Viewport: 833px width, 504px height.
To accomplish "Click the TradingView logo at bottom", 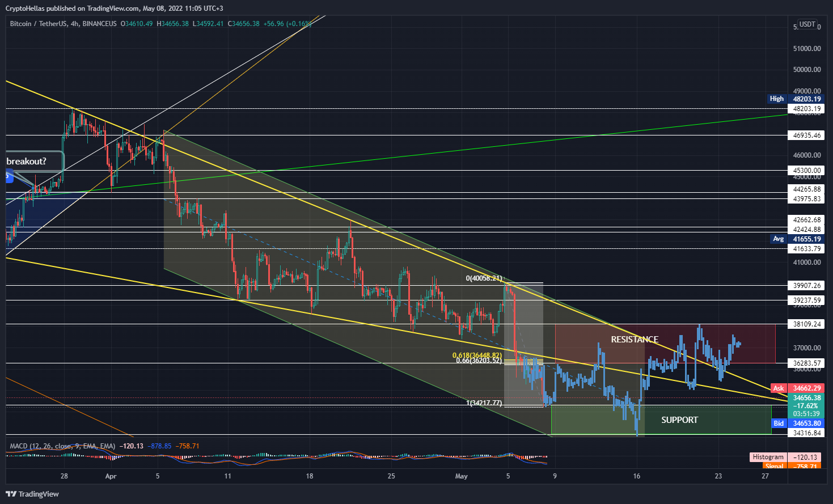I will click(32, 494).
